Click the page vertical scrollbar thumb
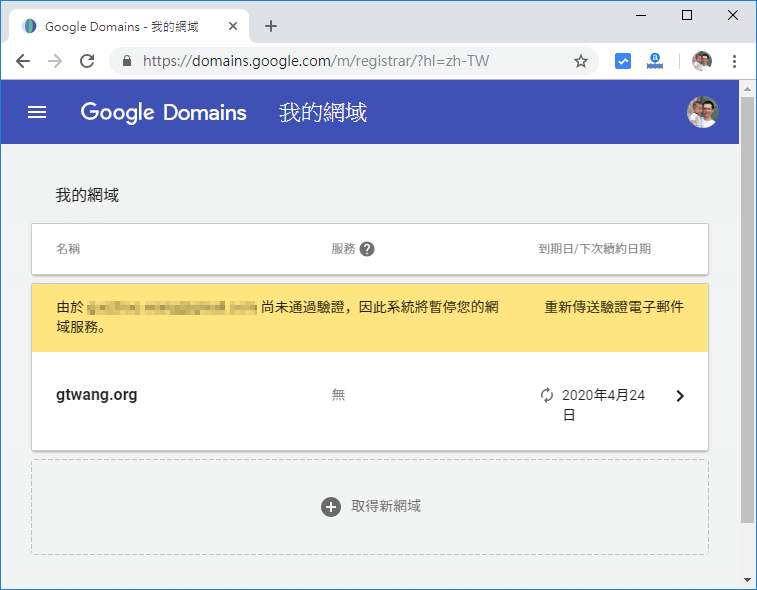Image resolution: width=757 pixels, height=590 pixels. [747, 309]
